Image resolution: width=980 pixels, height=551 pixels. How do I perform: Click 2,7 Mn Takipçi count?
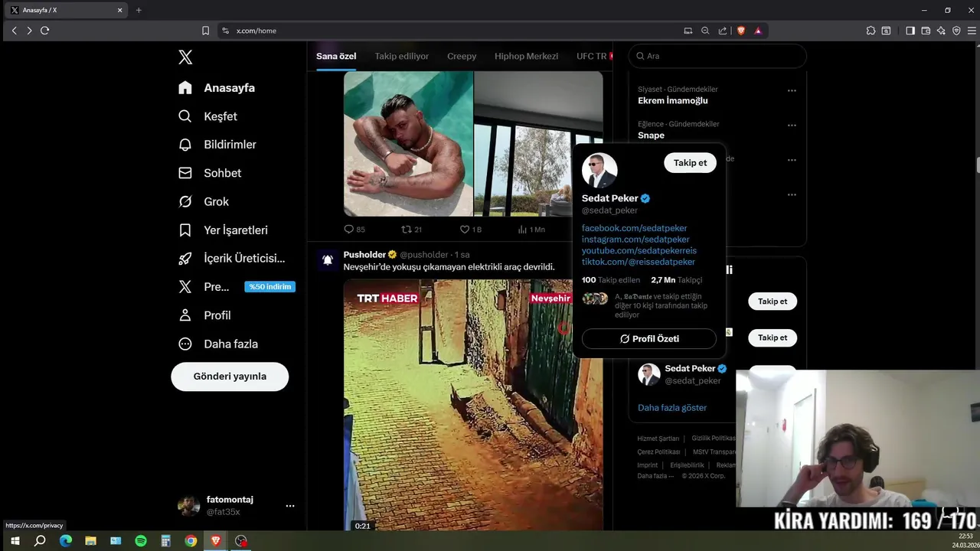pos(676,280)
